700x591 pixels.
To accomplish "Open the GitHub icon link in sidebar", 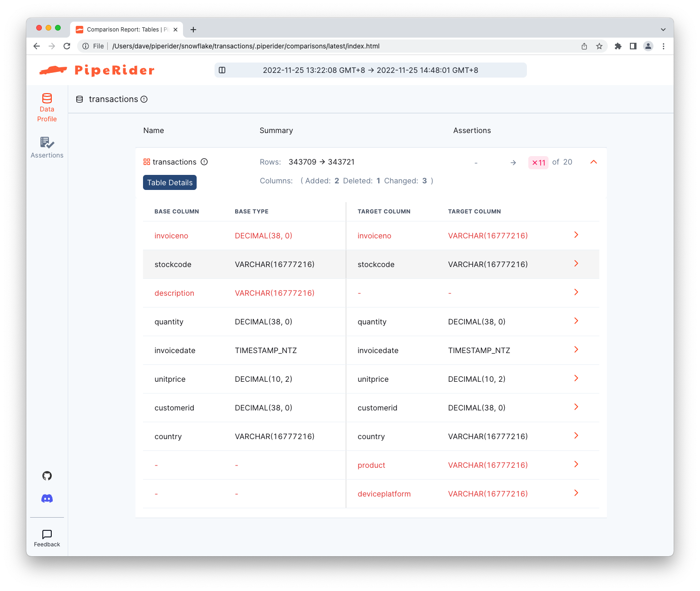I will pyautogui.click(x=47, y=476).
